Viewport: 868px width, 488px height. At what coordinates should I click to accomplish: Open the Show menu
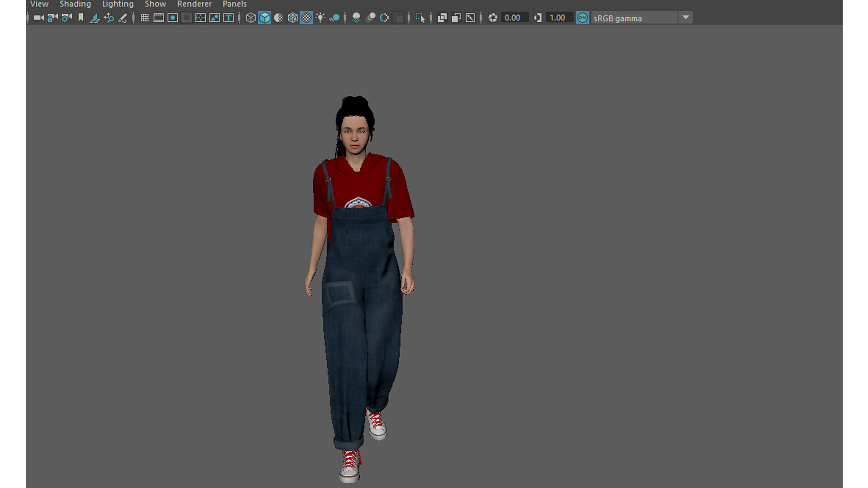(155, 4)
